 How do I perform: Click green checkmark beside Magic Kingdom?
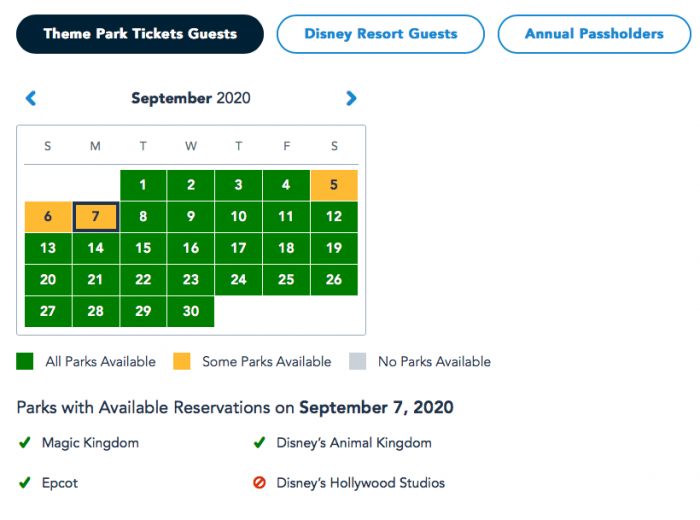coord(24,443)
